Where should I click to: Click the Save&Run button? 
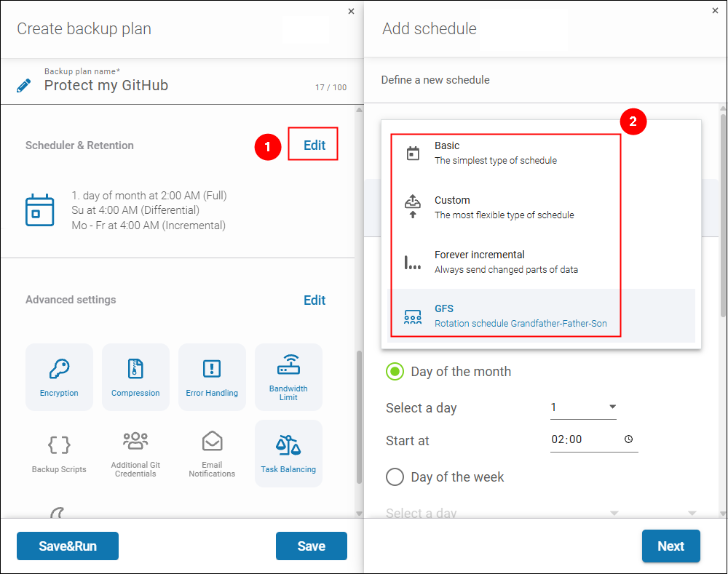click(68, 546)
